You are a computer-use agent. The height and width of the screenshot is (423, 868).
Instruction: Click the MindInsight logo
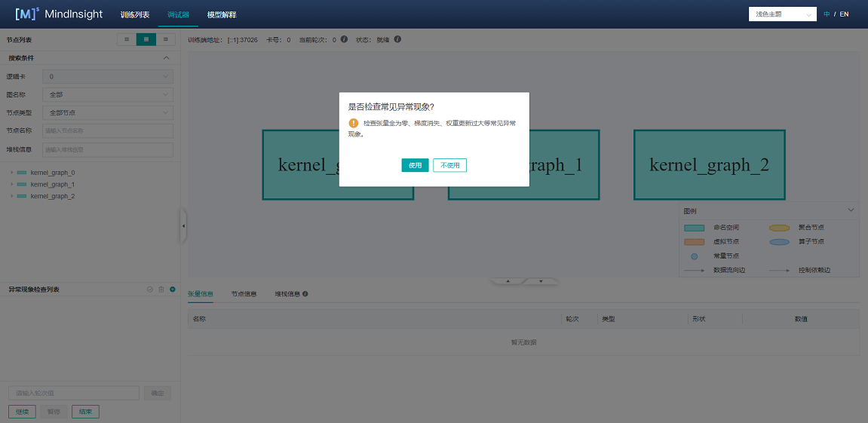pos(59,14)
